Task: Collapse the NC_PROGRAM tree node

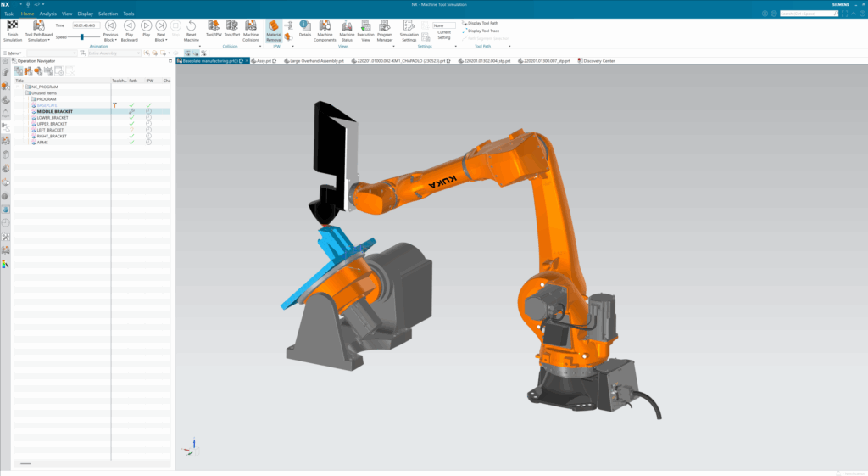Action: pos(19,87)
